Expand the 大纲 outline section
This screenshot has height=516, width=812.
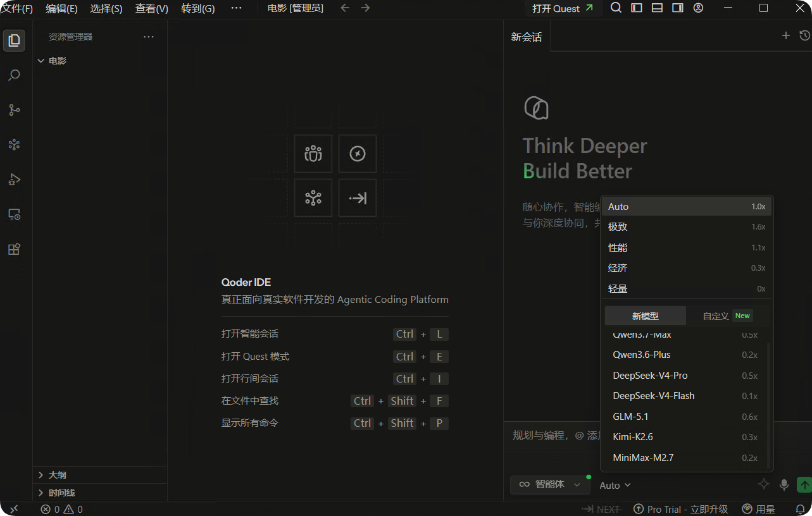(x=100, y=475)
